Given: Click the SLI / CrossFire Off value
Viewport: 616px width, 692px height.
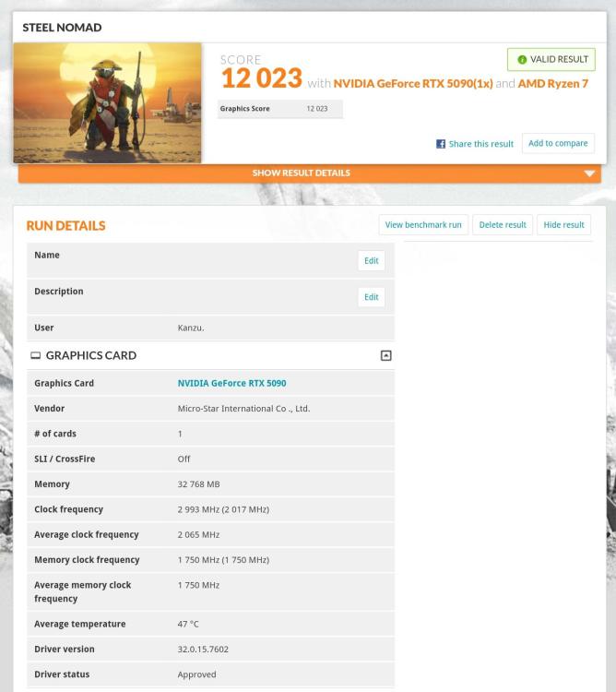Looking at the screenshot, I should [184, 459].
